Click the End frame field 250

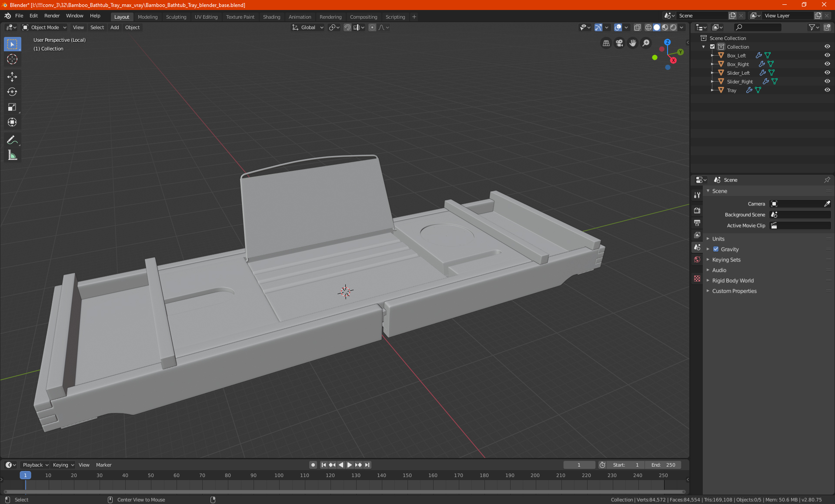663,465
